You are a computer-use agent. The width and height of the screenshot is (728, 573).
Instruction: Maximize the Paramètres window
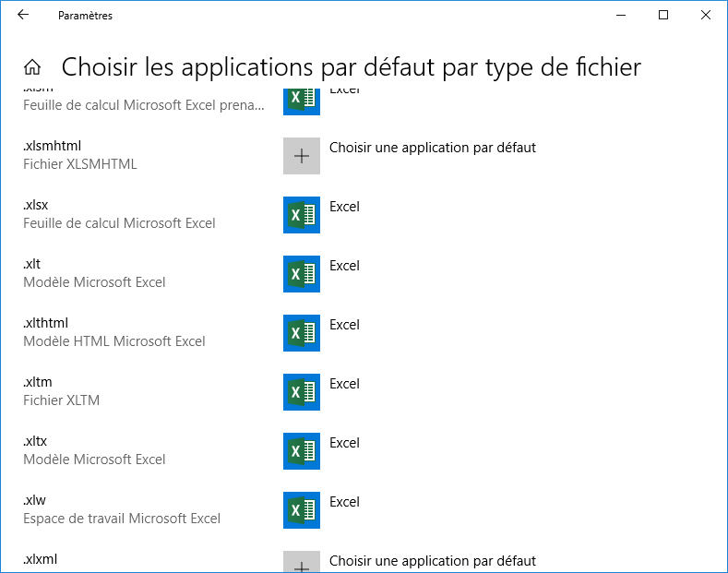pos(662,16)
